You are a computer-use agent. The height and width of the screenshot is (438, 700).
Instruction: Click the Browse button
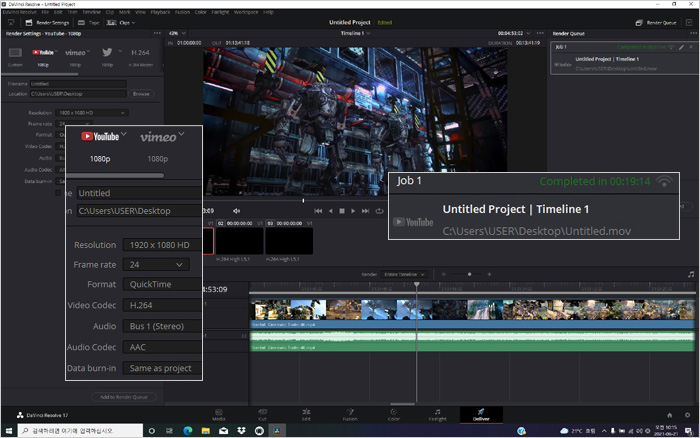point(141,94)
